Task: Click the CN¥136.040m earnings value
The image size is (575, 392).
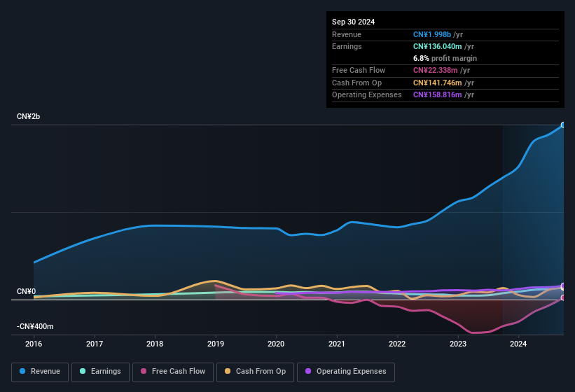Action: click(x=438, y=46)
